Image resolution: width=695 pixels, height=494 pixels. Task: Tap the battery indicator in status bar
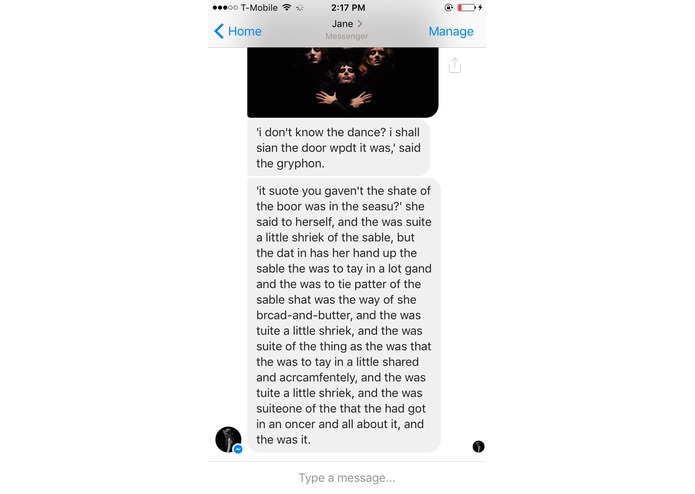pos(466,8)
